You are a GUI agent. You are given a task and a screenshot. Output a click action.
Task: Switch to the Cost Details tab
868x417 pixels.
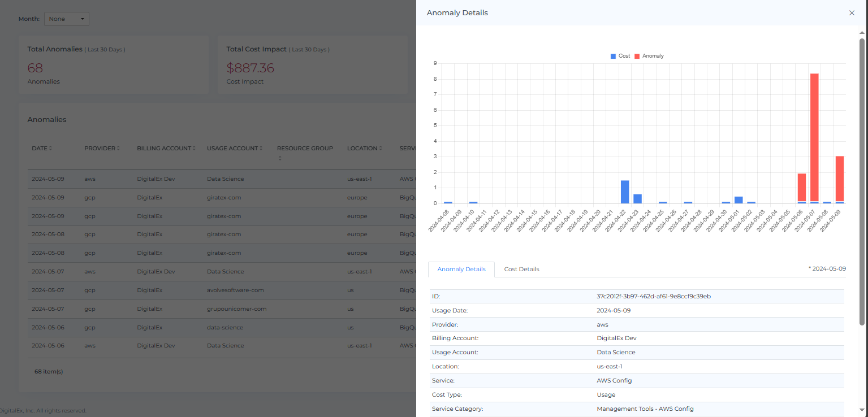521,270
